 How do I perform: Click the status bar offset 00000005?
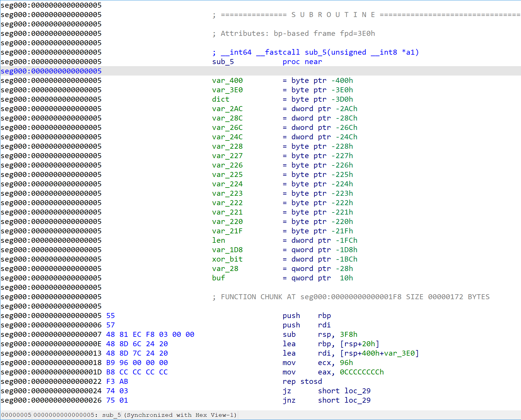pos(16,415)
